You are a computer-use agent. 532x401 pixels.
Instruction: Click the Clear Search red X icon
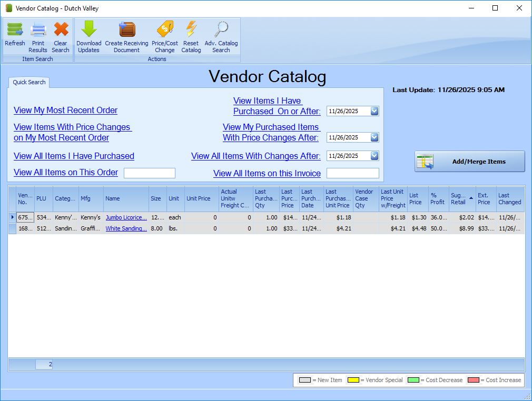61,30
